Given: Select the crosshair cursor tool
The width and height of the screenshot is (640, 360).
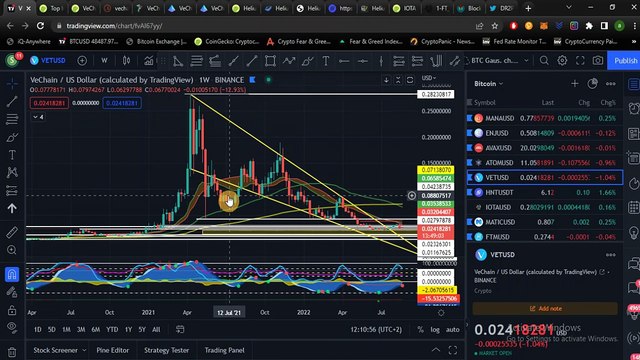Looking at the screenshot, I should click(12, 84).
